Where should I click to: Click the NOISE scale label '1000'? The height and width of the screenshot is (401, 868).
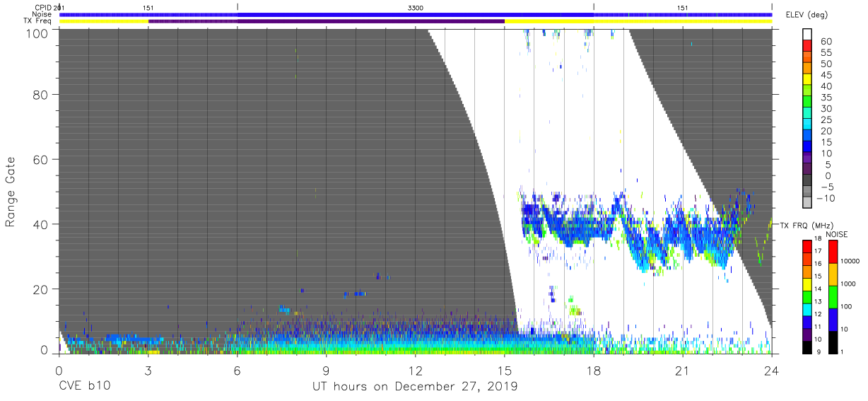848,284
